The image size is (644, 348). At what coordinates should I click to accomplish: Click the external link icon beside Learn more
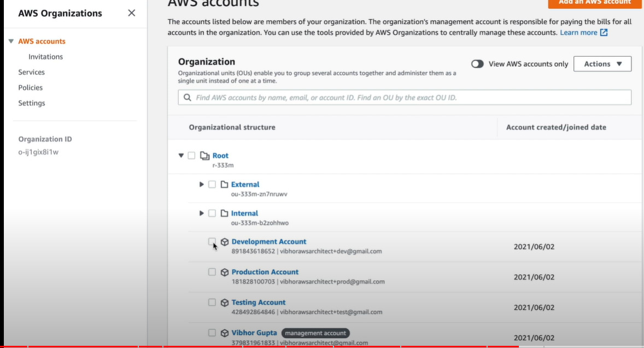point(604,32)
